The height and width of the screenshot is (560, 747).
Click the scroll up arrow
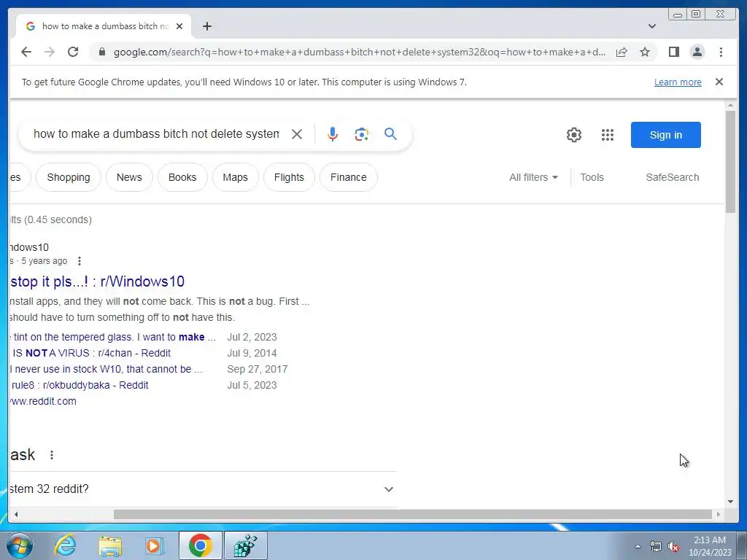pos(731,105)
